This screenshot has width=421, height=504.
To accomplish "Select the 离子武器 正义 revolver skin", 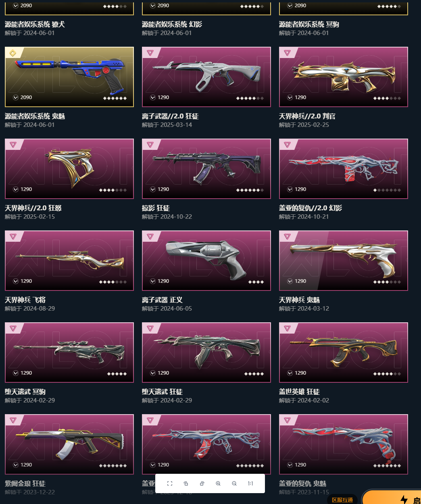I will [x=206, y=261].
